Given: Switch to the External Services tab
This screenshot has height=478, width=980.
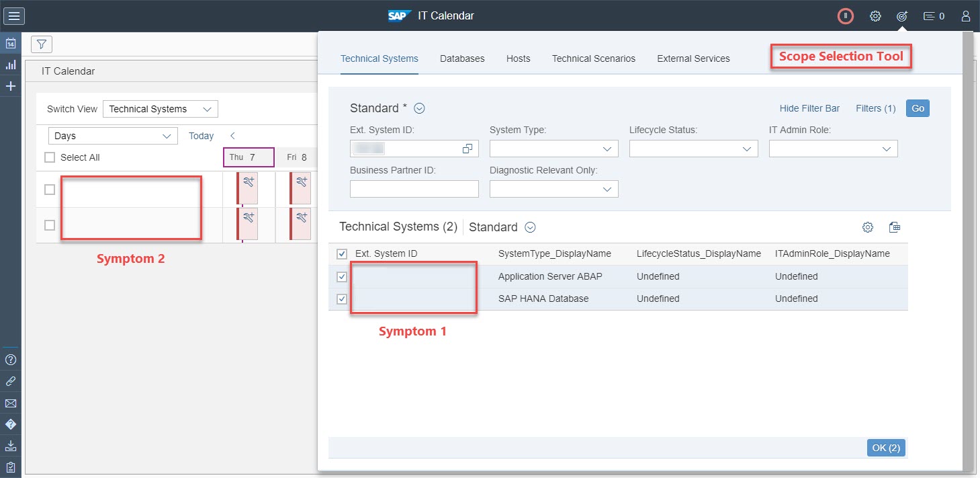Looking at the screenshot, I should coord(693,58).
